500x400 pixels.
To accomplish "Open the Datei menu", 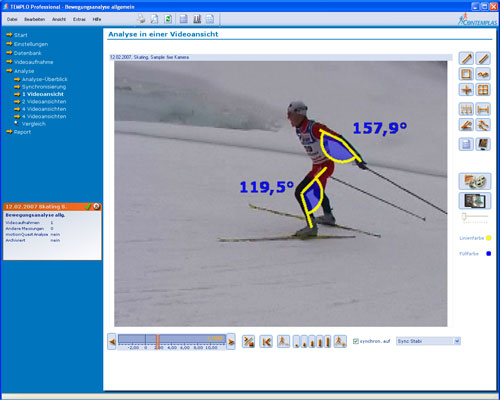I will tap(12, 19).
